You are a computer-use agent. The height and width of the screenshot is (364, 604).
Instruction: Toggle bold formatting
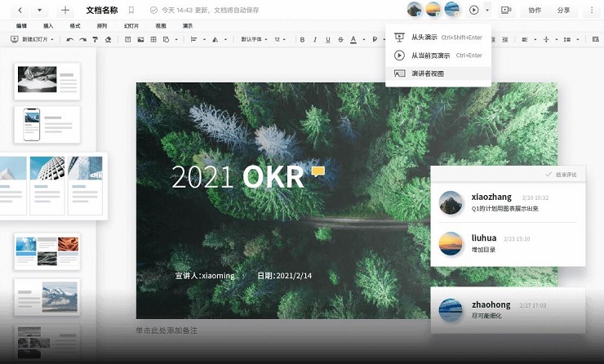tap(301, 39)
